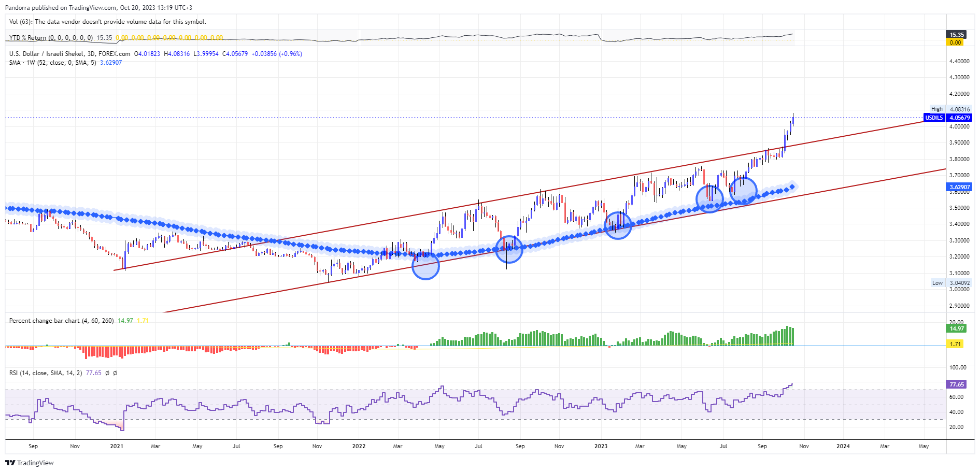Click the purple 77.65 RSI axis tag

tap(957, 384)
